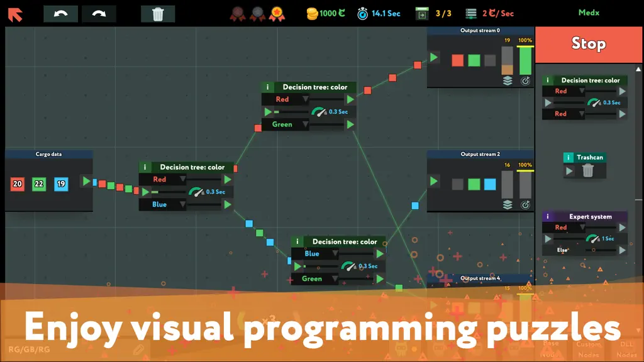
Task: Click target icon in Output stream 0
Action: click(525, 81)
